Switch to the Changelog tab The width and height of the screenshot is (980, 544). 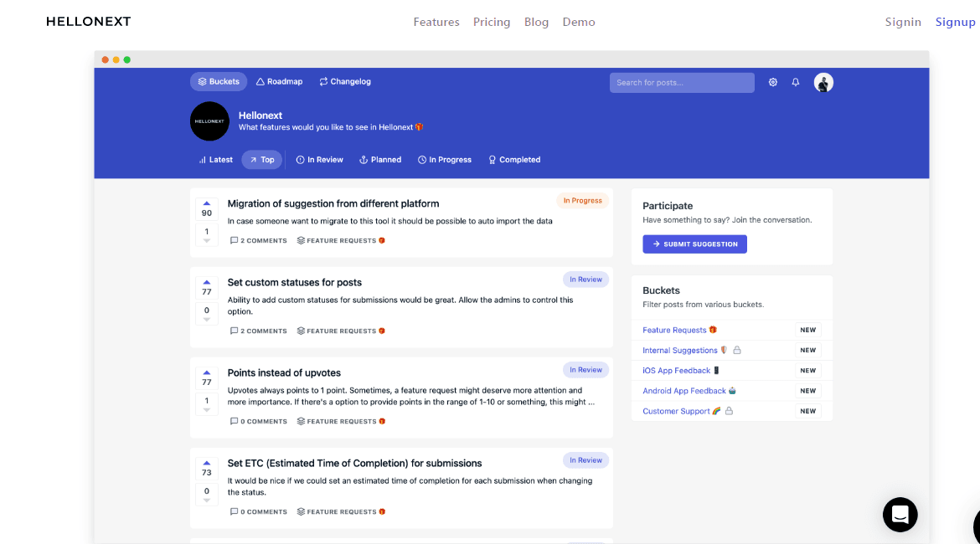(345, 82)
